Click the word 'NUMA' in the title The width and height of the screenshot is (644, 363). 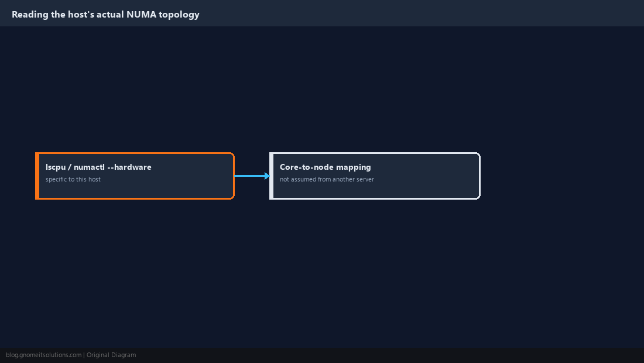(141, 15)
